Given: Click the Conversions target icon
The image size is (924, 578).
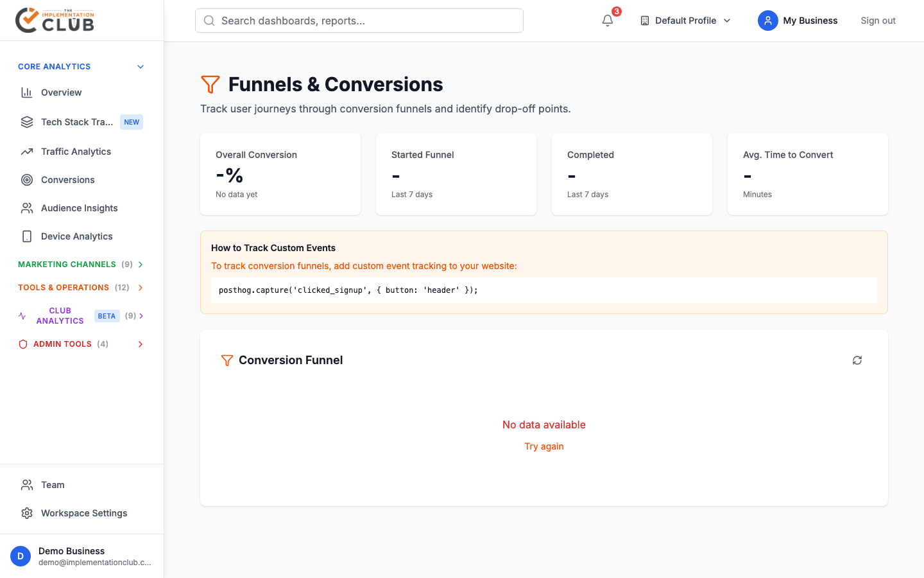Looking at the screenshot, I should click(27, 180).
